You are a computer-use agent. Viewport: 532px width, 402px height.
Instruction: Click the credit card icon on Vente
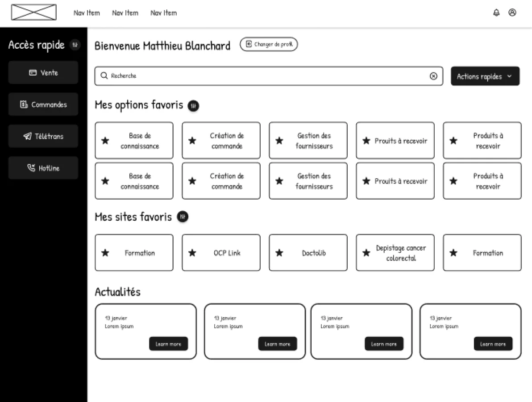[33, 73]
